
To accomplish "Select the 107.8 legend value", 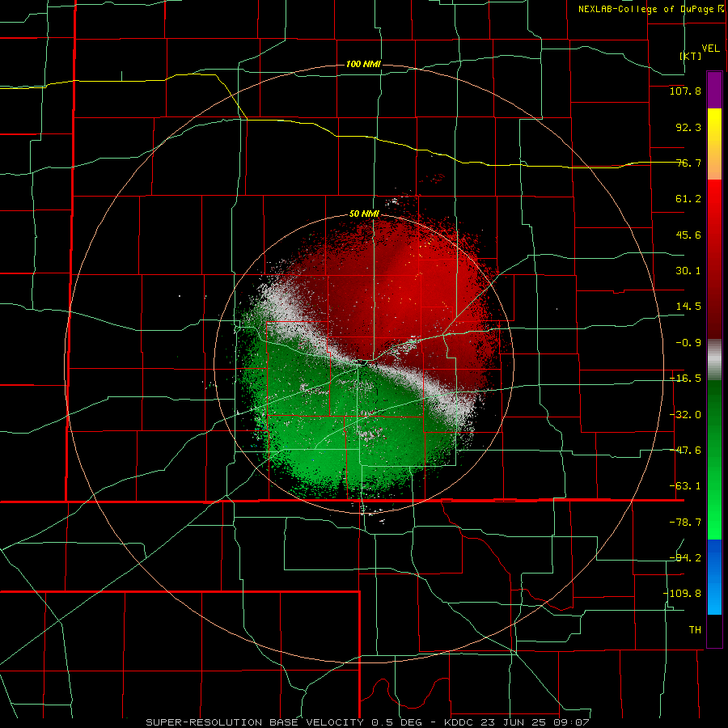I will pyautogui.click(x=685, y=91).
